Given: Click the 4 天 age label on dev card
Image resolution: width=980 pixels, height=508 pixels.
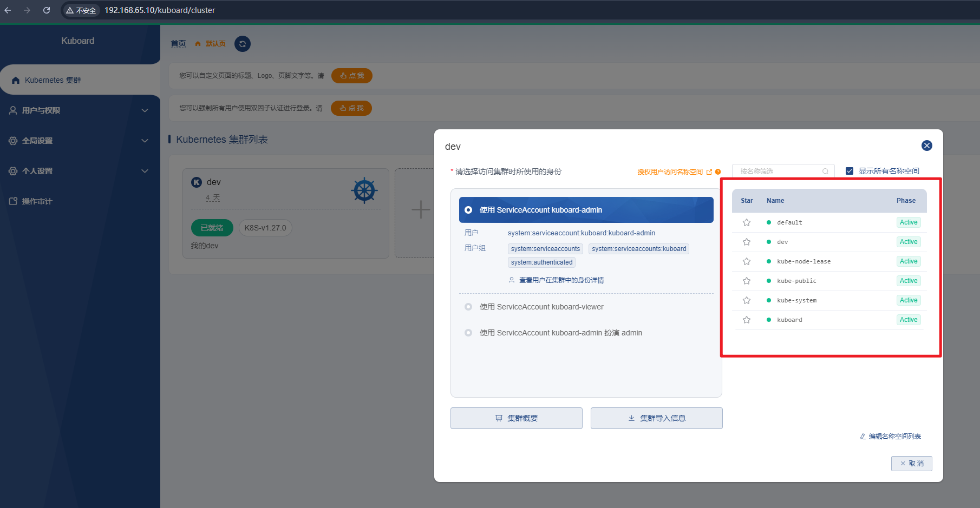Looking at the screenshot, I should point(213,198).
